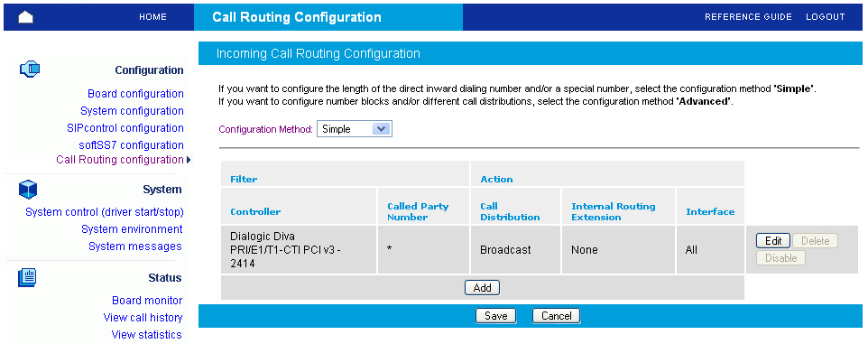Screen dimensions: 868x344
Task: Click the Delete button in routing row
Action: point(815,241)
